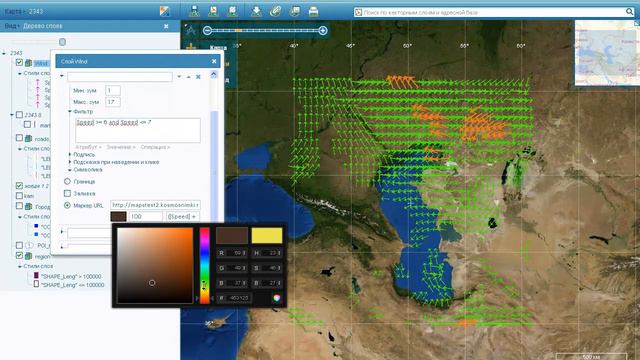Viewport: 640px width, 360px height.
Task: Click the map tool icon left of zoom bar
Action: (x=190, y=30)
